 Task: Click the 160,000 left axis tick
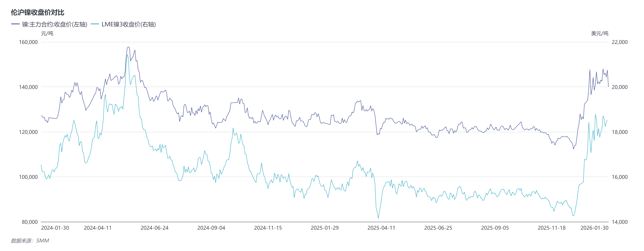click(x=28, y=42)
